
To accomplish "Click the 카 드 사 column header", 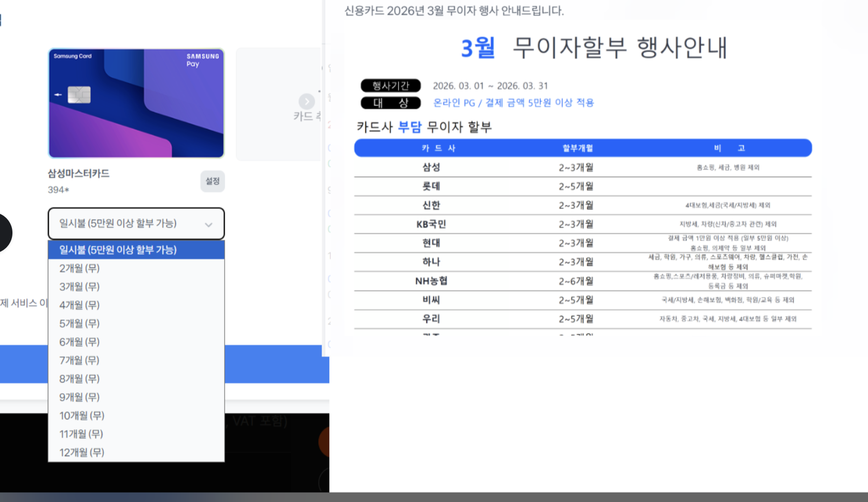I will click(439, 148).
